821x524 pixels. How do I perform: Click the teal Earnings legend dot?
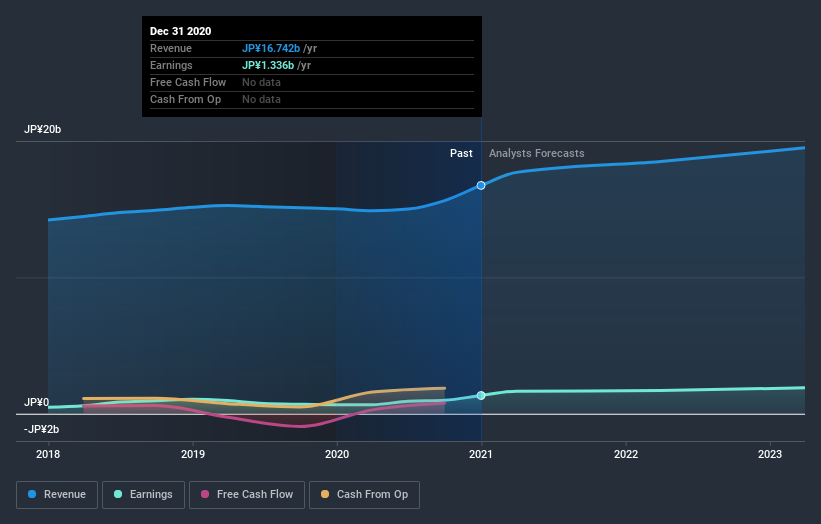pos(118,494)
